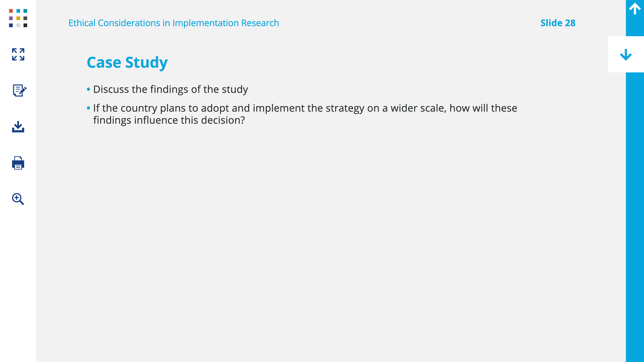Screen dimensions: 644x362
Task: Advance to next slide with down arrow
Action: click(626, 54)
